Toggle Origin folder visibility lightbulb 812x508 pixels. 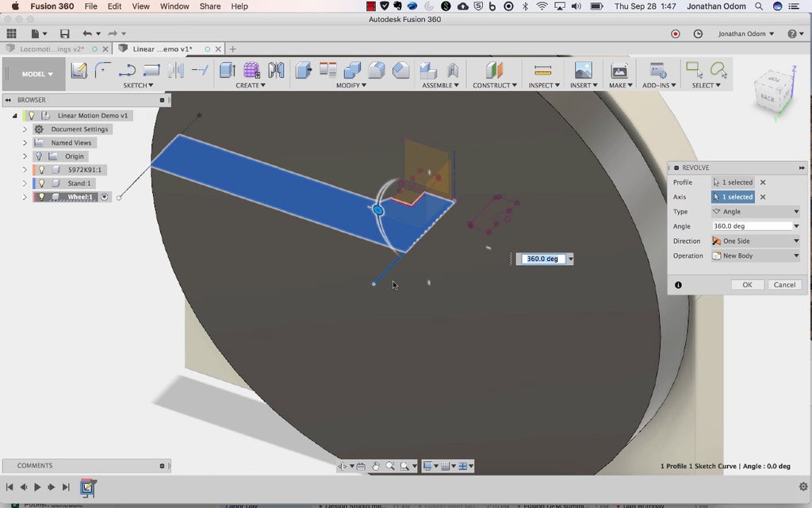click(x=38, y=156)
